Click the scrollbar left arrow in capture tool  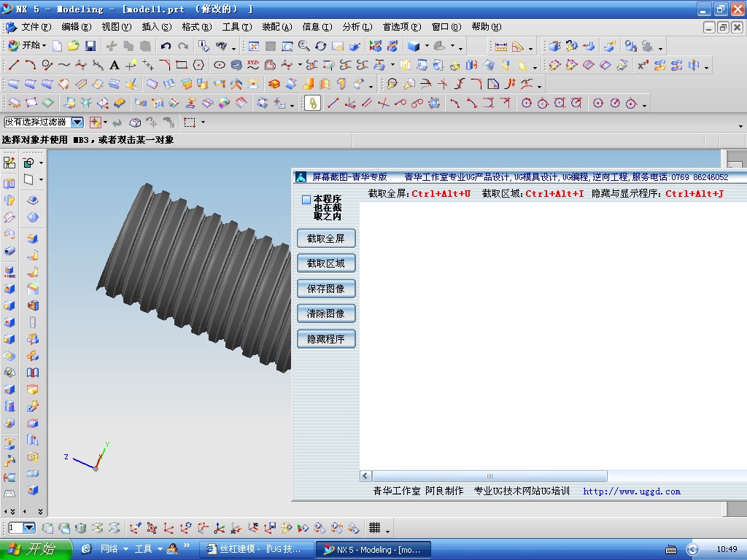pyautogui.click(x=366, y=475)
